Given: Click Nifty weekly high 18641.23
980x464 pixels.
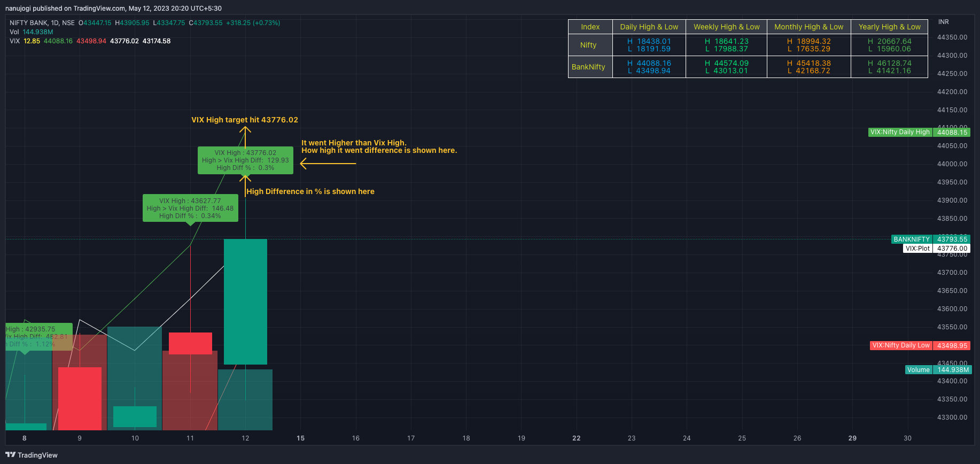Looking at the screenshot, I should coord(727,41).
